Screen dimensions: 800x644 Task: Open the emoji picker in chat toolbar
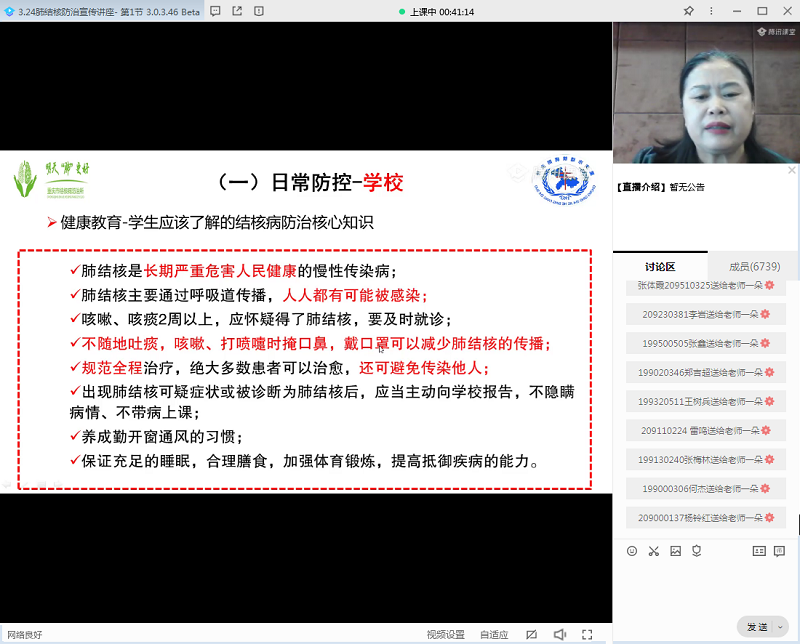point(631,551)
